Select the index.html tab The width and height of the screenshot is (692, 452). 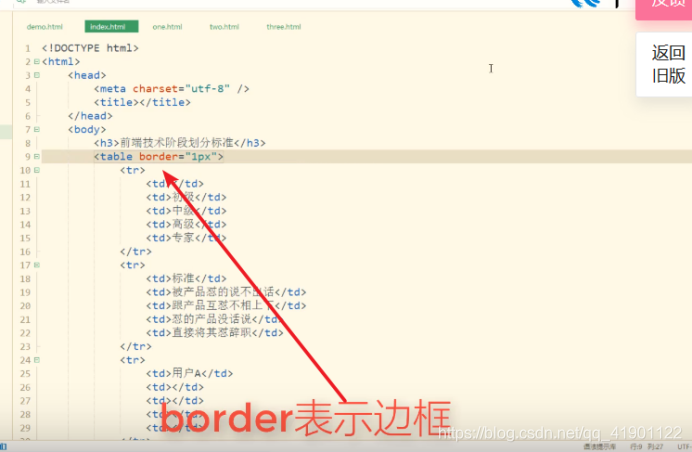[x=111, y=26]
